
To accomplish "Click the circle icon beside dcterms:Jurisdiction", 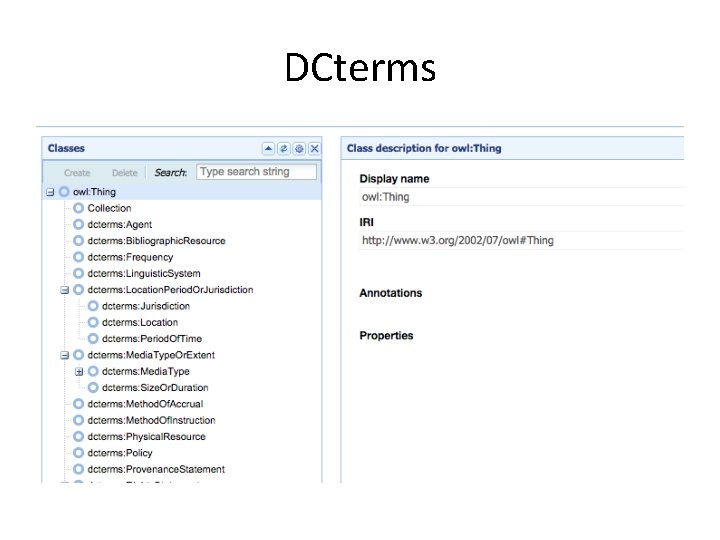I will point(93,306).
